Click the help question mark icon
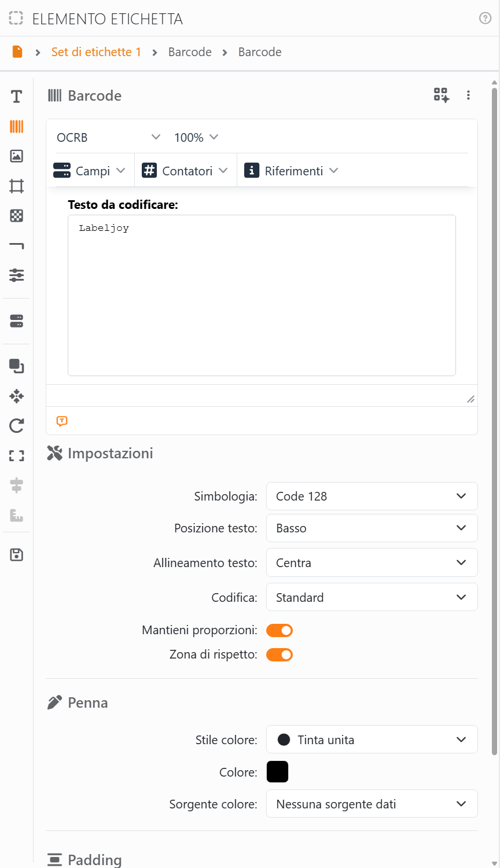 tap(486, 19)
